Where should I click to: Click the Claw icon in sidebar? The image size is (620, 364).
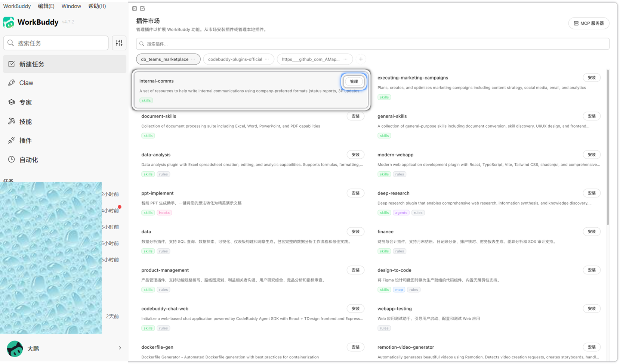(12, 83)
